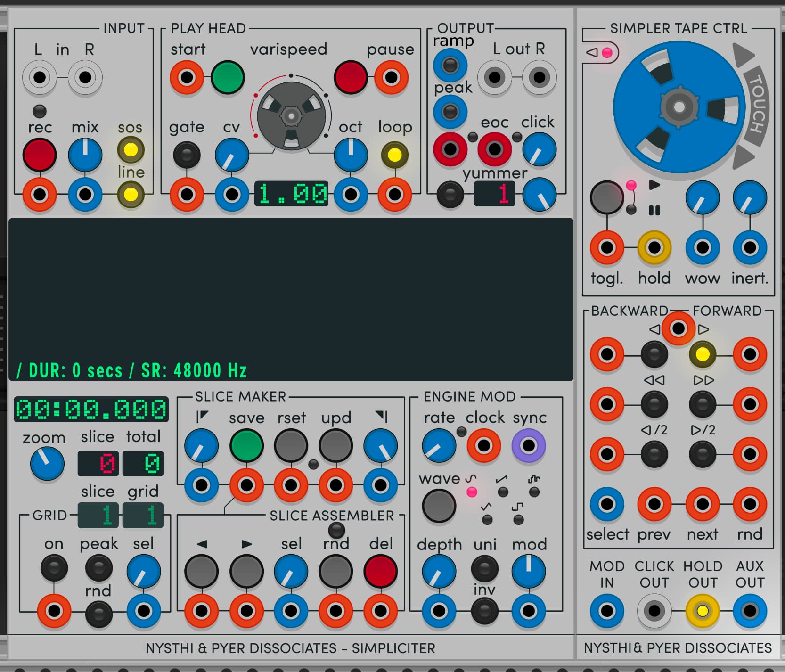The width and height of the screenshot is (785, 672).
Task: Click the green save button in Slice Maker
Action: click(246, 445)
